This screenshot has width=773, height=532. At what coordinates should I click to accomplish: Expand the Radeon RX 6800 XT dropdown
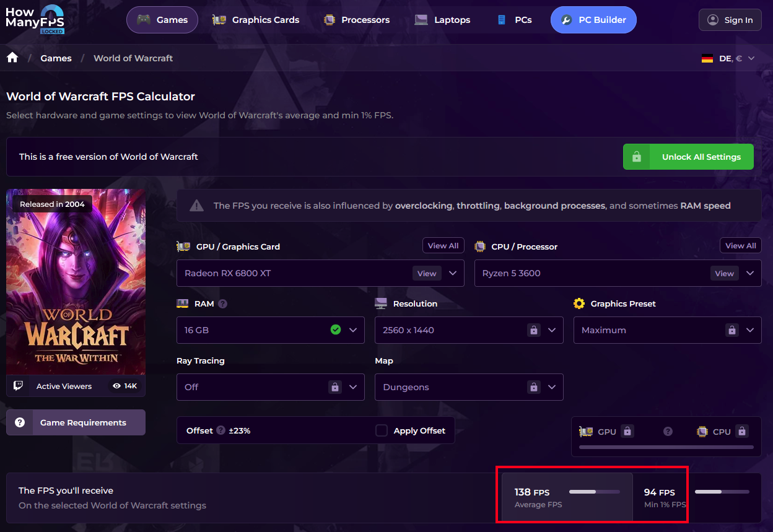click(x=453, y=273)
